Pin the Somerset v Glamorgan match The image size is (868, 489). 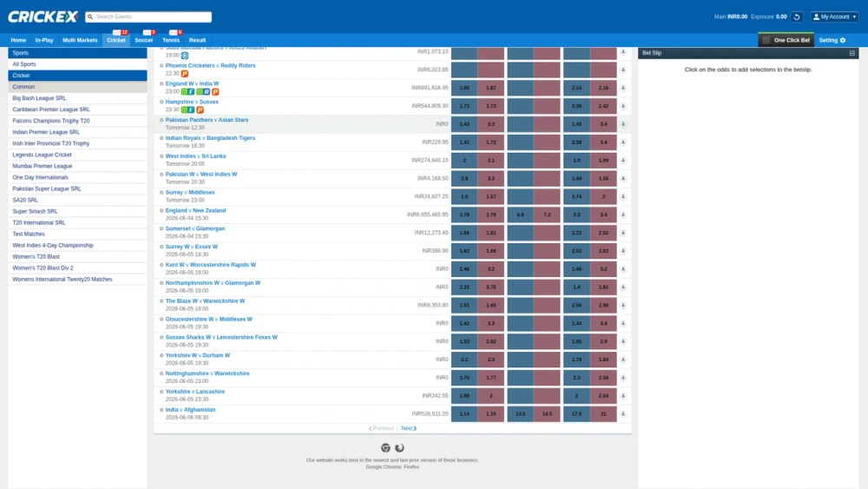[x=622, y=233]
